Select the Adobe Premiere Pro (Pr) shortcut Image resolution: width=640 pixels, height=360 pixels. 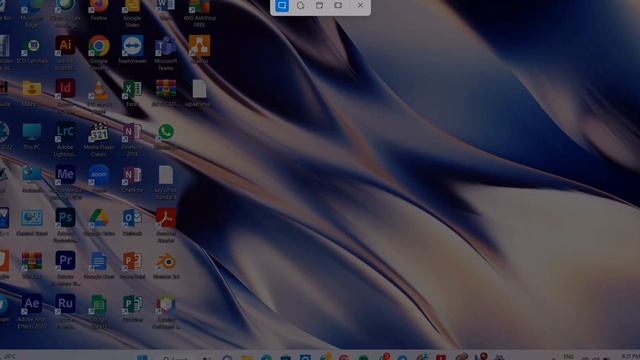[x=65, y=269]
